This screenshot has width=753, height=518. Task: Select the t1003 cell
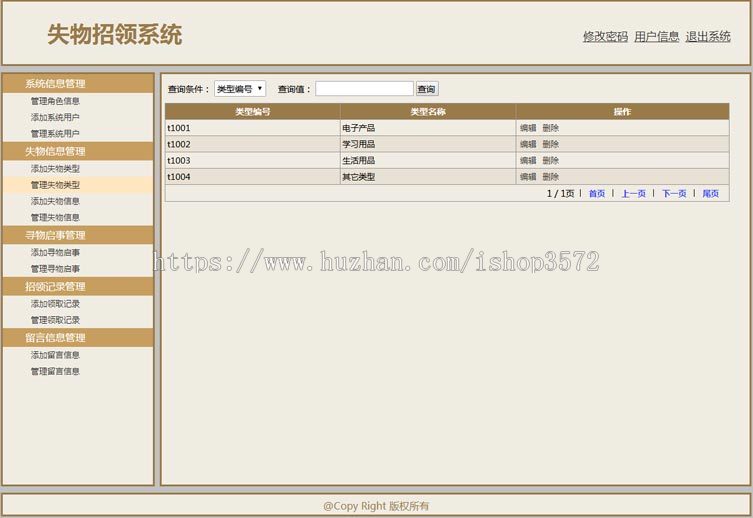pos(253,160)
